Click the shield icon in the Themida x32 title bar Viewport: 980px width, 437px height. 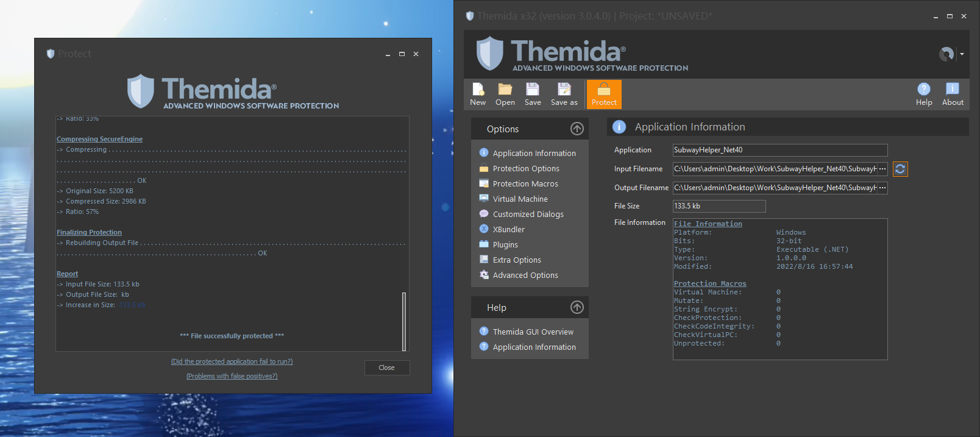(x=470, y=16)
